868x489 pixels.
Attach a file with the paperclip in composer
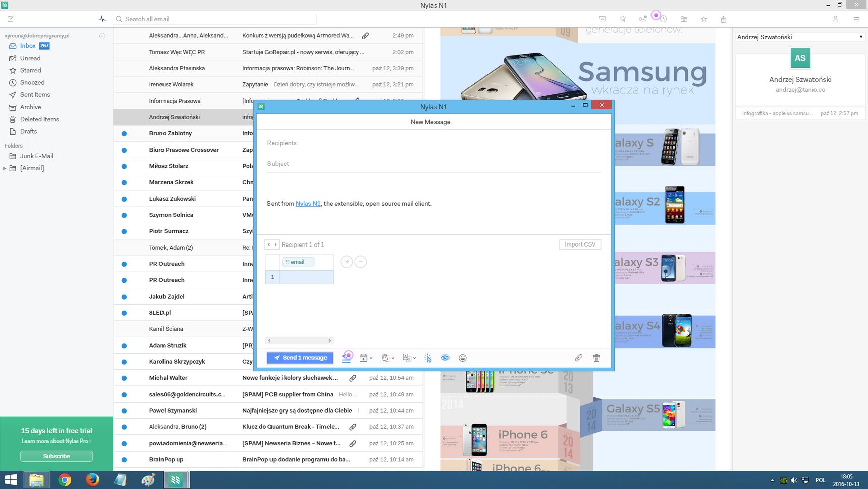579,358
